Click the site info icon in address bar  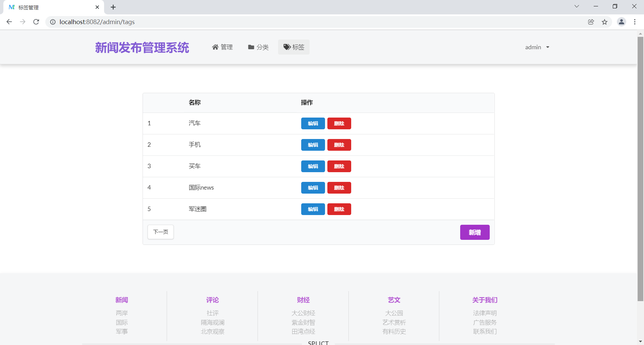tap(52, 22)
